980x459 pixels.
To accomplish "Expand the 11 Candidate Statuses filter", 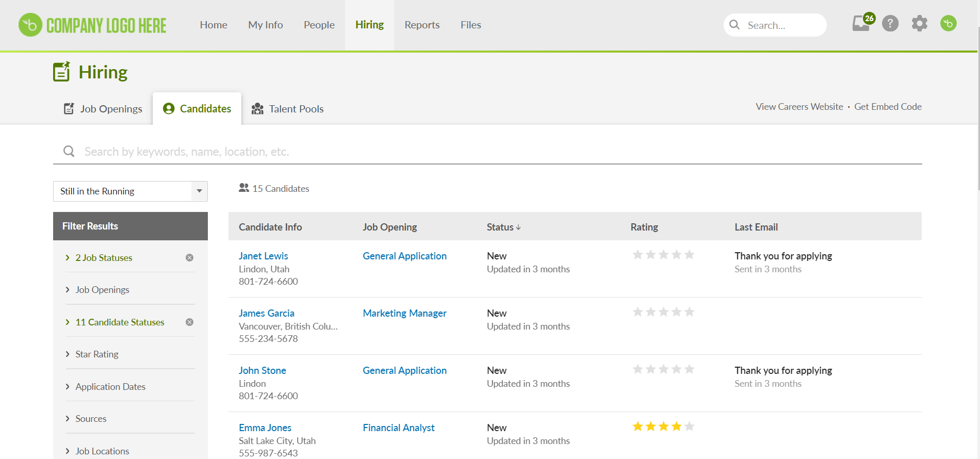I will [120, 322].
